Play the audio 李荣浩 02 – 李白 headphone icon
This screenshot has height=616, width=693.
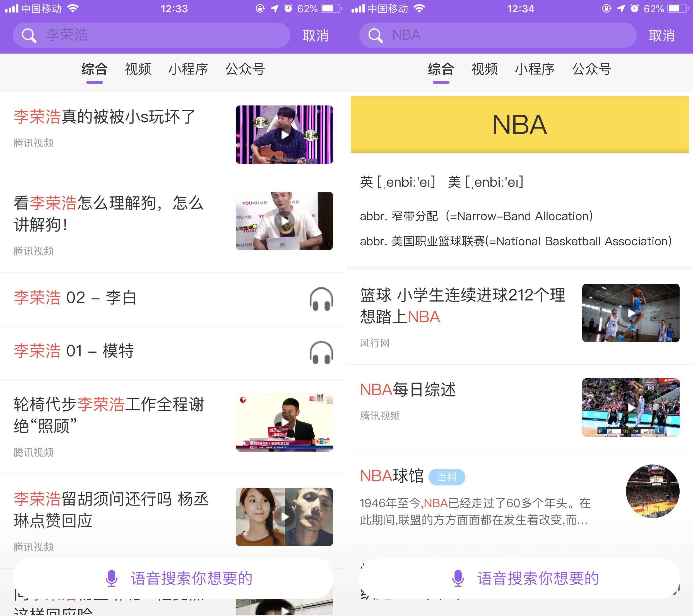coord(321,299)
